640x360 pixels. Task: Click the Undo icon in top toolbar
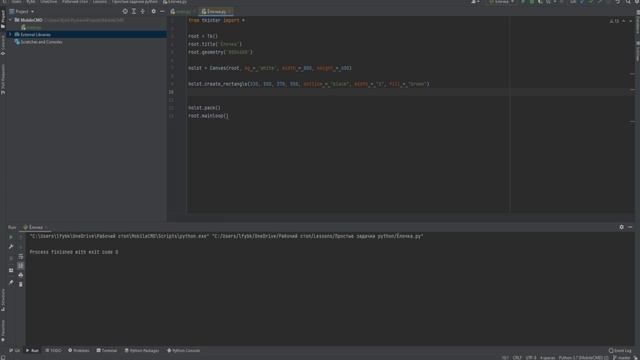click(x=618, y=2)
